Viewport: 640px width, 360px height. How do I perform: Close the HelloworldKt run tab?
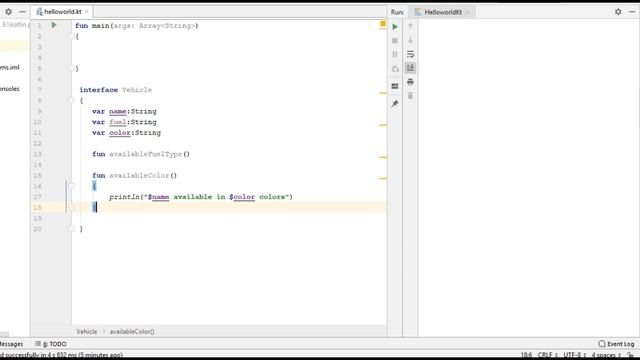468,12
